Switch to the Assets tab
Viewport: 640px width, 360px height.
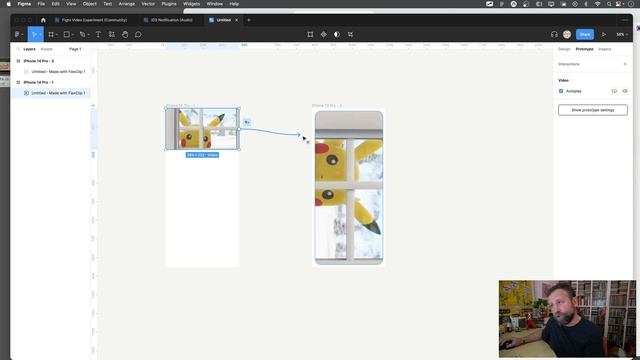point(47,49)
